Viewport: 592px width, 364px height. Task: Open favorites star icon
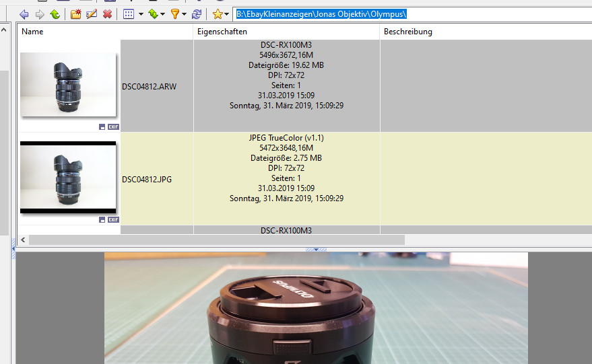[x=217, y=14]
